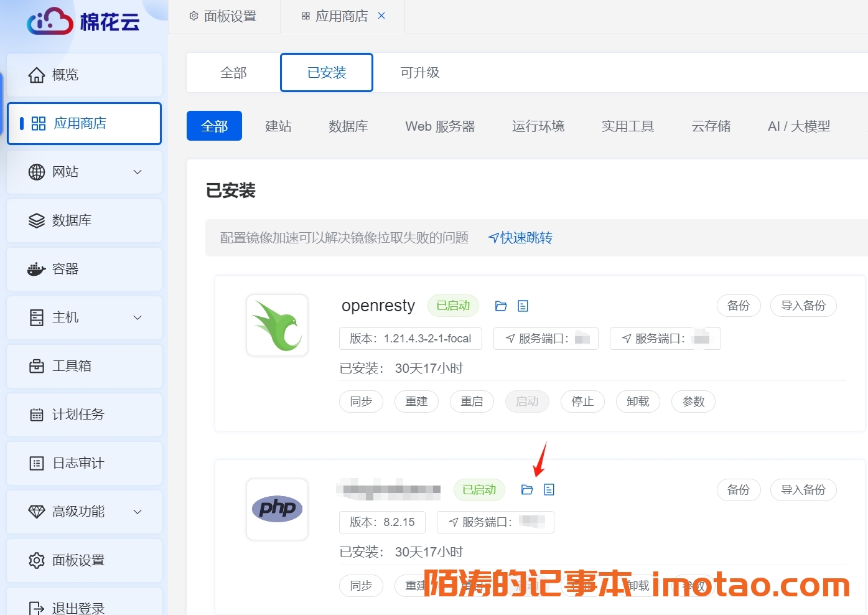Switch to the 面板设置 top tab
868x615 pixels.
(223, 16)
